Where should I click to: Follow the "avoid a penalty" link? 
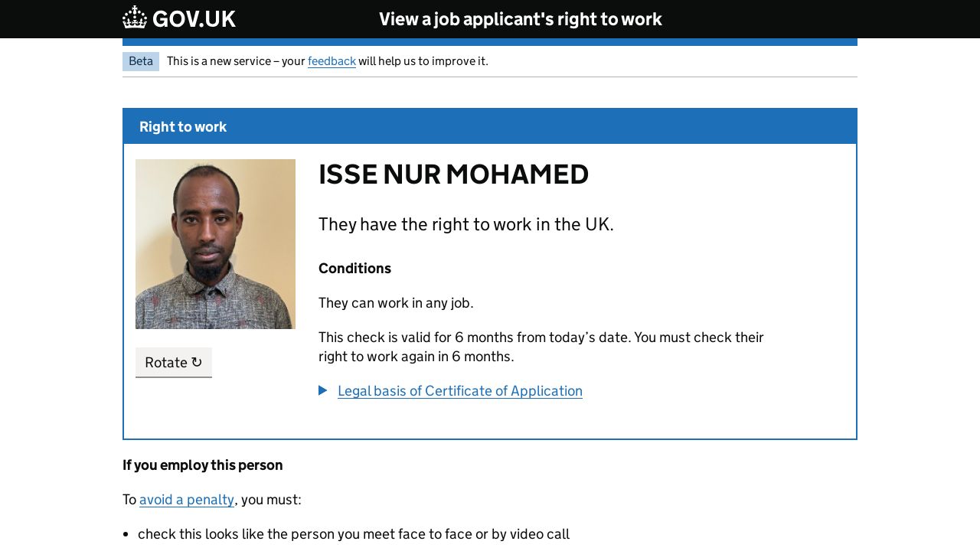click(187, 500)
